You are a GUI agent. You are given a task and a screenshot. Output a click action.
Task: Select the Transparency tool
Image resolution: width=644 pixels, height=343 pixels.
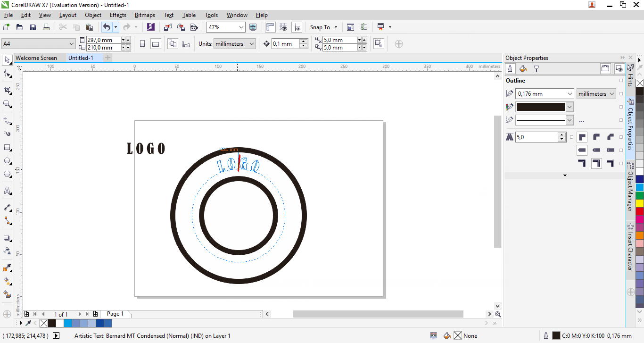tap(7, 251)
